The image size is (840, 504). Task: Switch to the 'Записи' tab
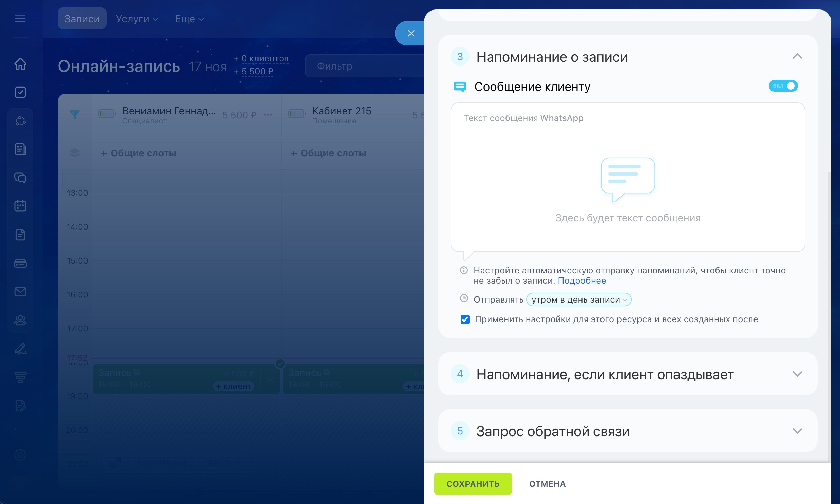click(x=82, y=19)
